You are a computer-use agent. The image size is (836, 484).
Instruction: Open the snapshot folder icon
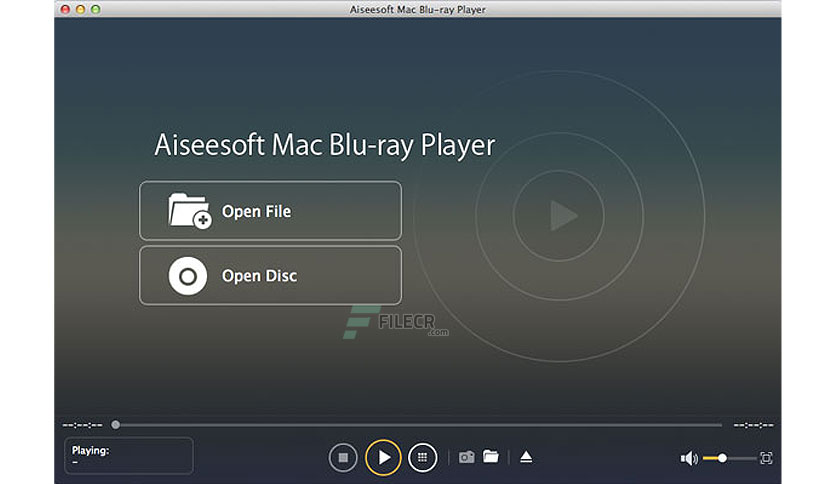(491, 456)
